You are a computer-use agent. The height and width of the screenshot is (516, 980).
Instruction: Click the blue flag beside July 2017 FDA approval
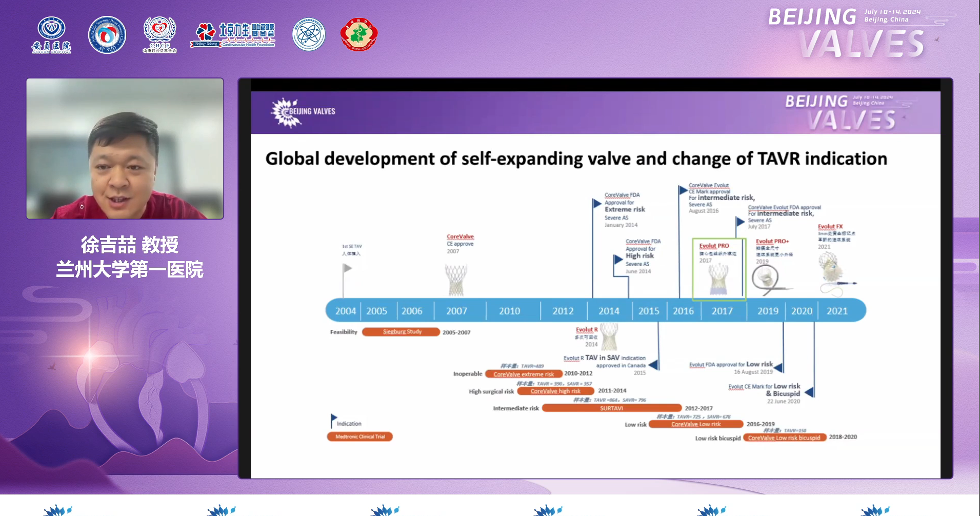[740, 222]
